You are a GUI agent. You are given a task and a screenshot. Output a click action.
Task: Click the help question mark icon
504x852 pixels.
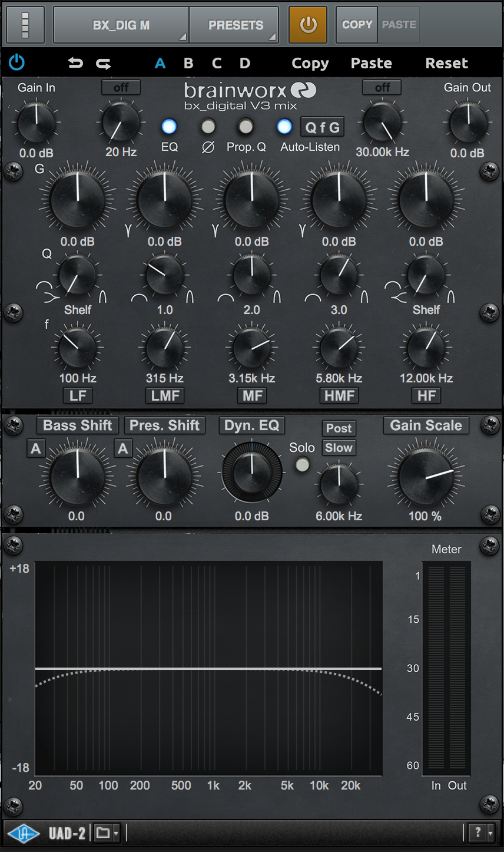[478, 833]
